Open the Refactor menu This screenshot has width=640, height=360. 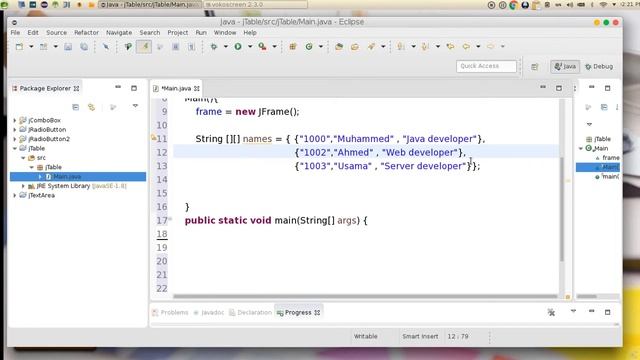86,33
